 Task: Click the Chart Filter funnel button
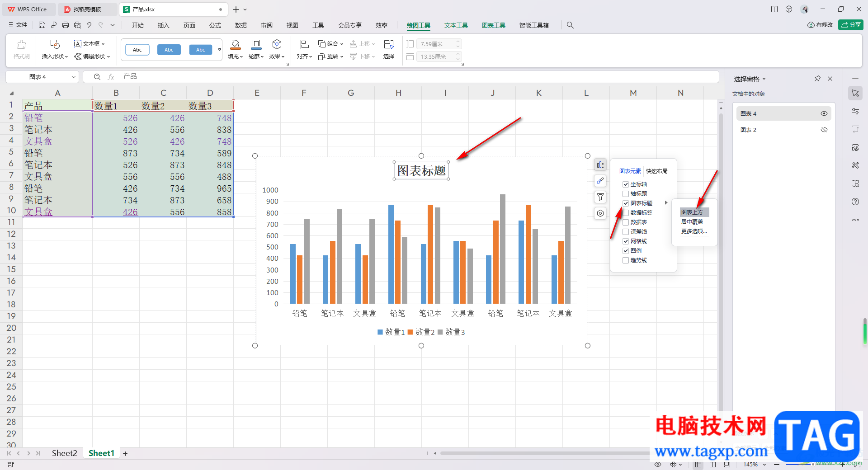pyautogui.click(x=600, y=197)
